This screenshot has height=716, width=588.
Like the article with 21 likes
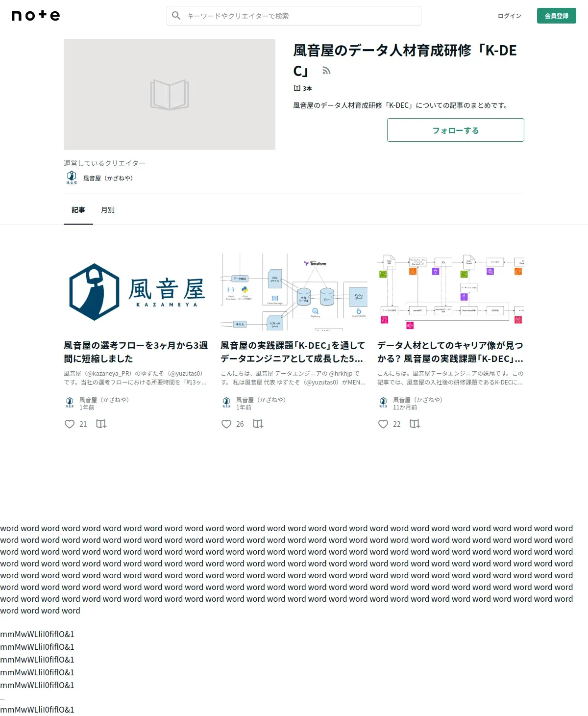pyautogui.click(x=70, y=424)
